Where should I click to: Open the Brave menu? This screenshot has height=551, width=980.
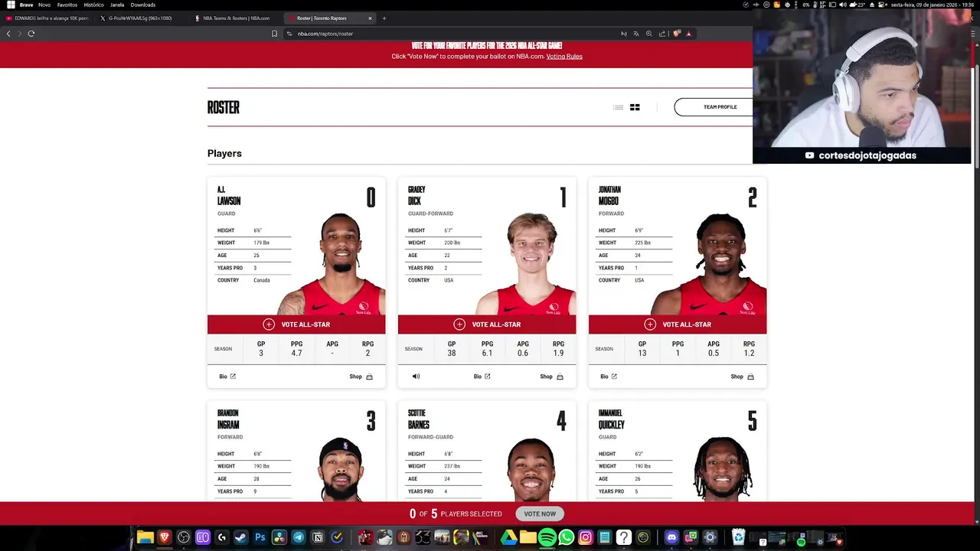[26, 5]
